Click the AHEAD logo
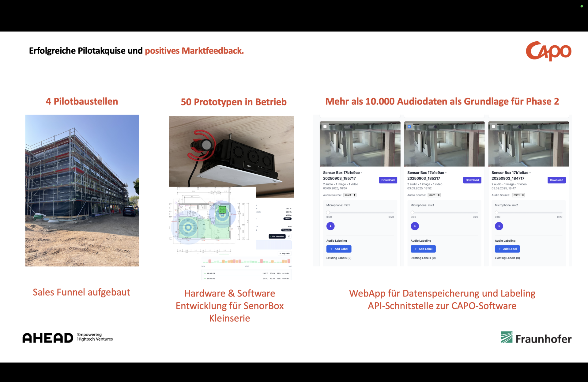 47,338
